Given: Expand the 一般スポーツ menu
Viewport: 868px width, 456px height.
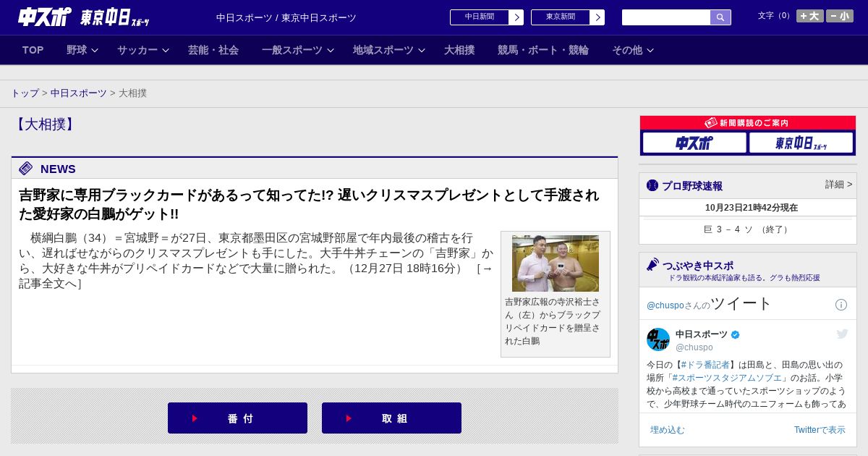Looking at the screenshot, I should pos(298,50).
